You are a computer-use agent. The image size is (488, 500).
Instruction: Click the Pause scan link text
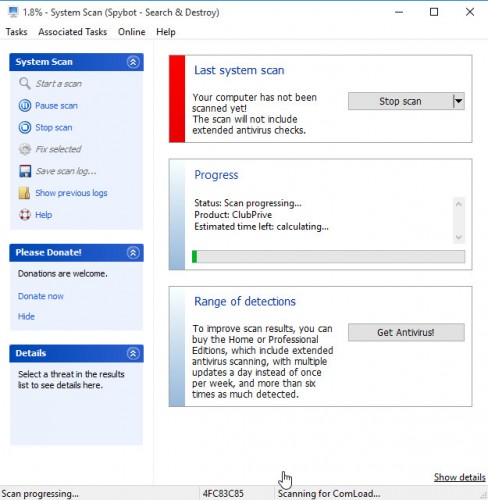click(x=56, y=106)
